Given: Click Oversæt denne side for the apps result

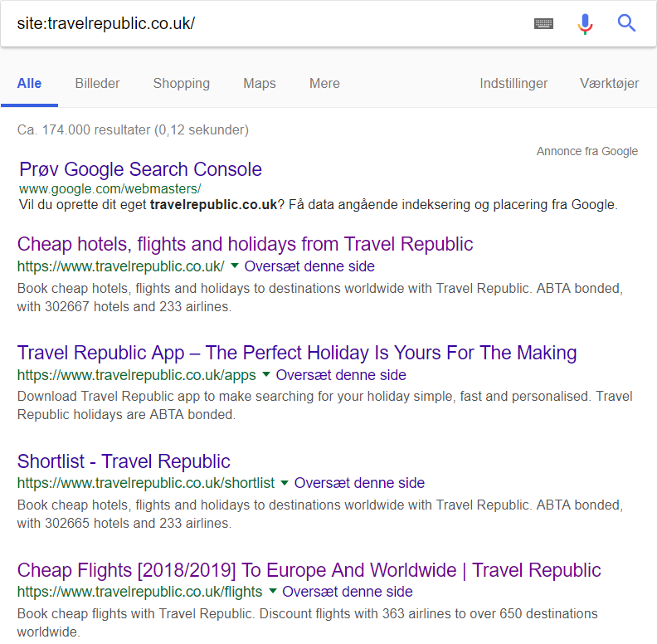Looking at the screenshot, I should [x=341, y=375].
